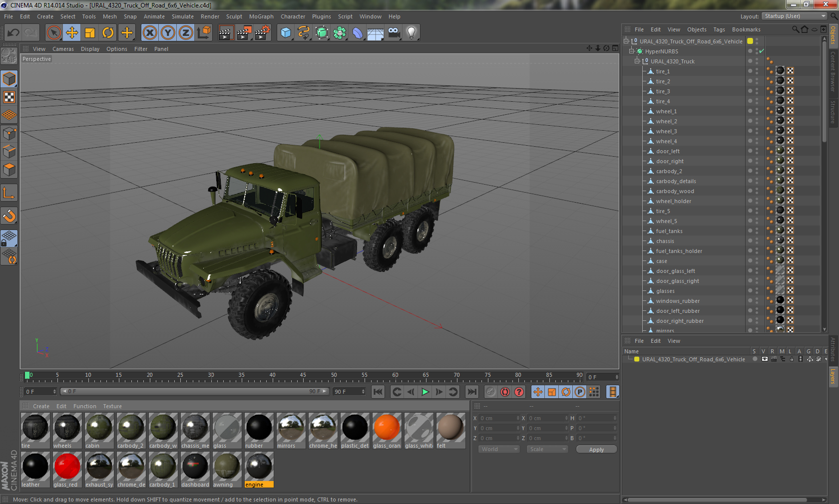Select the glass_red material swatch
The width and height of the screenshot is (839, 504).
coord(67,470)
